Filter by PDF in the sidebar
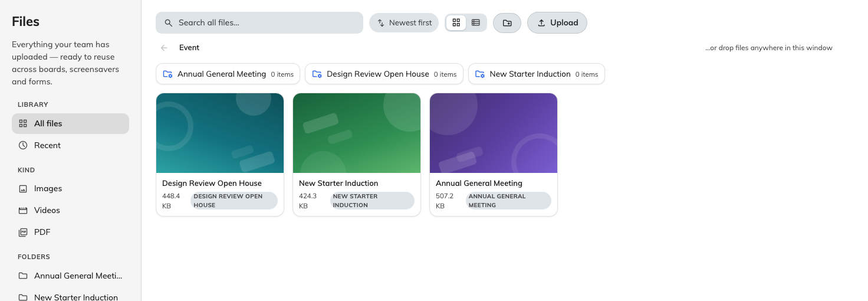This screenshot has width=868, height=301. point(70,233)
